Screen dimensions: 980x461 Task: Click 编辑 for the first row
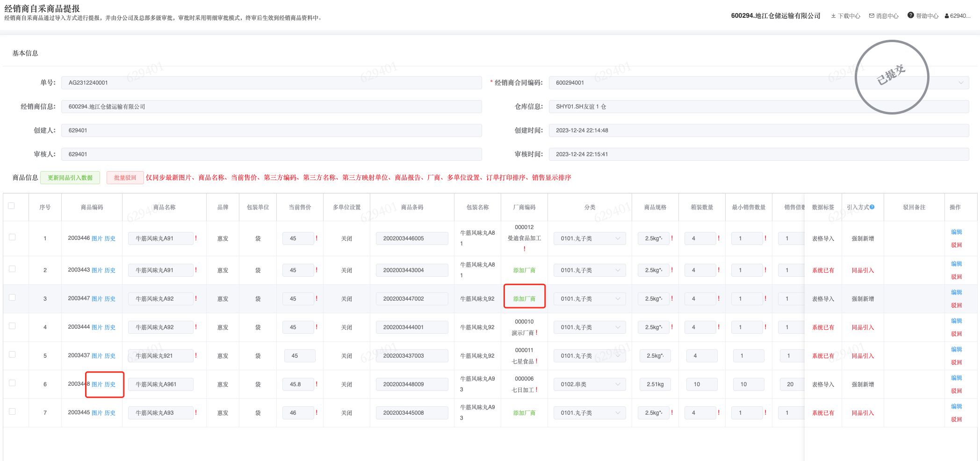pos(956,232)
